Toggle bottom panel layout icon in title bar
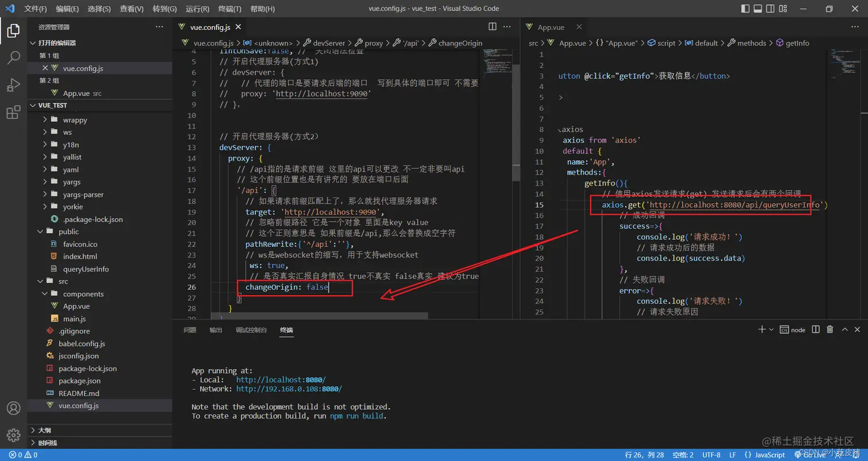This screenshot has height=461, width=868. point(758,9)
